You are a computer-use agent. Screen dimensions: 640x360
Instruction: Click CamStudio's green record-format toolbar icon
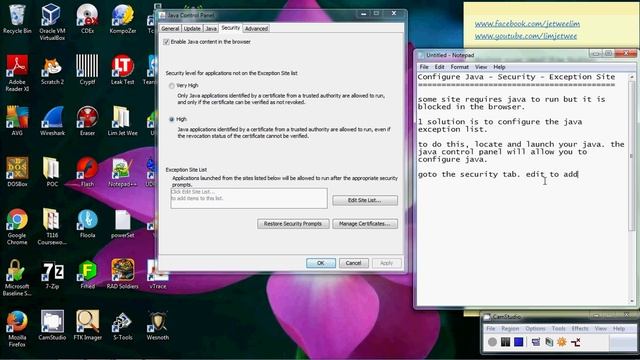click(x=549, y=342)
